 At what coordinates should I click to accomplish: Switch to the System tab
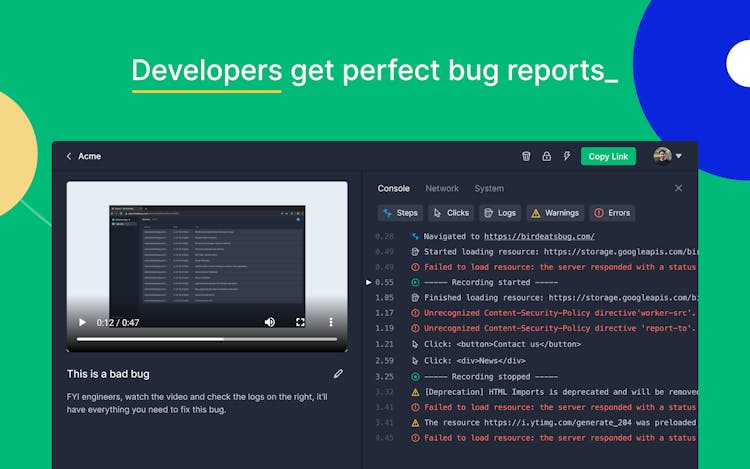point(489,188)
